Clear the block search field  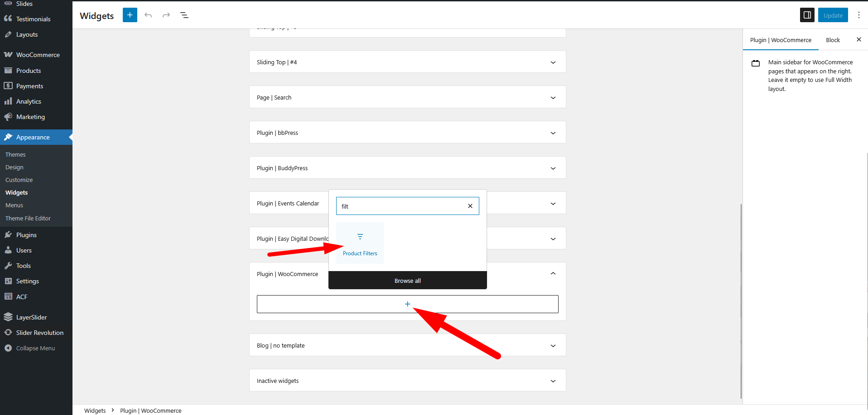point(470,206)
